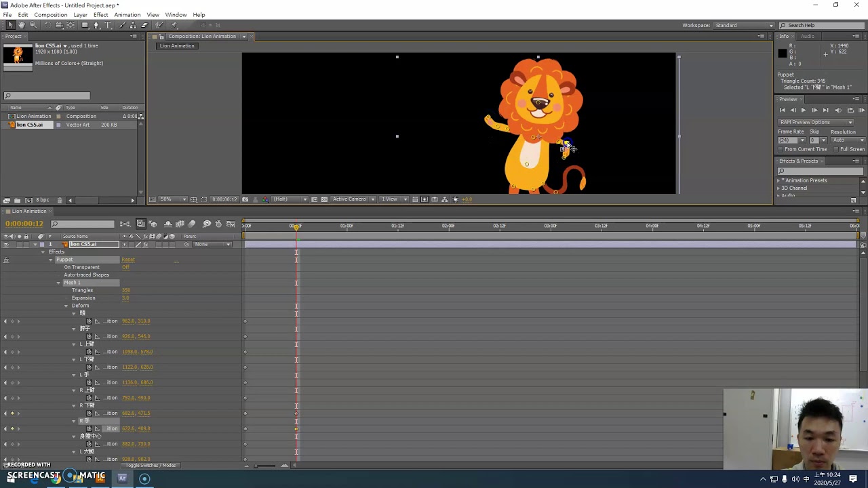
Task: Click Motion Blur enable icon in timeline
Action: (192, 224)
